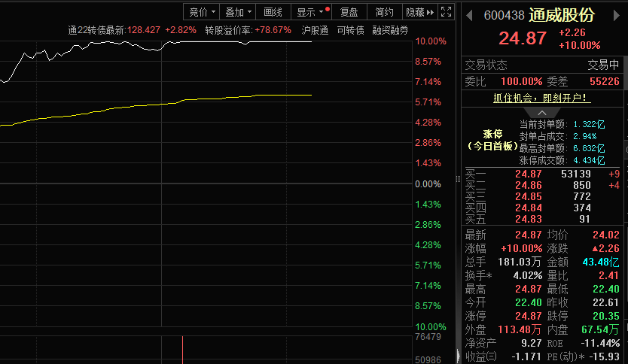Collapse the limit-up info panel with up chevron
Image resolution: width=628 pixels, height=364 pixels.
(x=542, y=113)
